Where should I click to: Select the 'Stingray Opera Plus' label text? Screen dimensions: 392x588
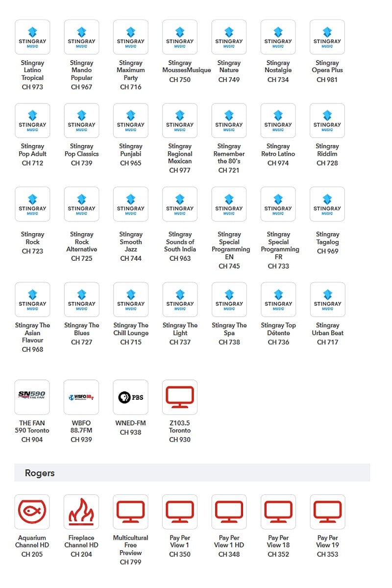[x=327, y=66]
